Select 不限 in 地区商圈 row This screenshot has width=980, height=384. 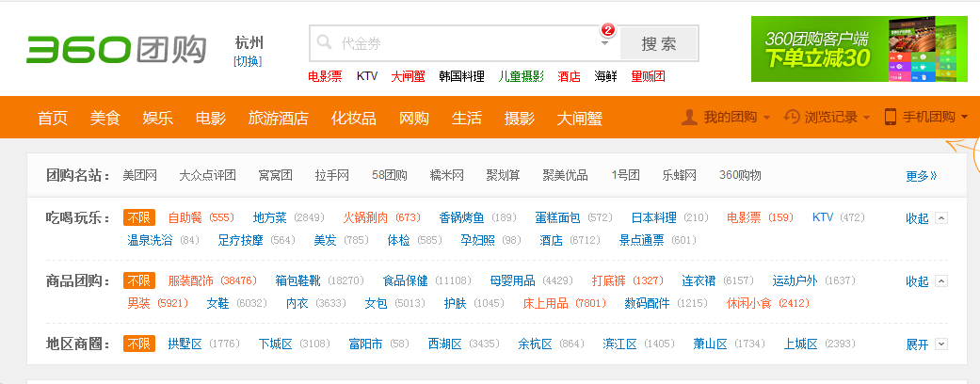click(138, 344)
